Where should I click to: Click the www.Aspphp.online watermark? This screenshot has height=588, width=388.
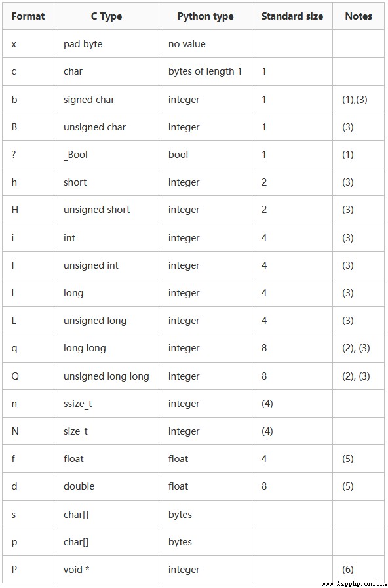pos(355,584)
